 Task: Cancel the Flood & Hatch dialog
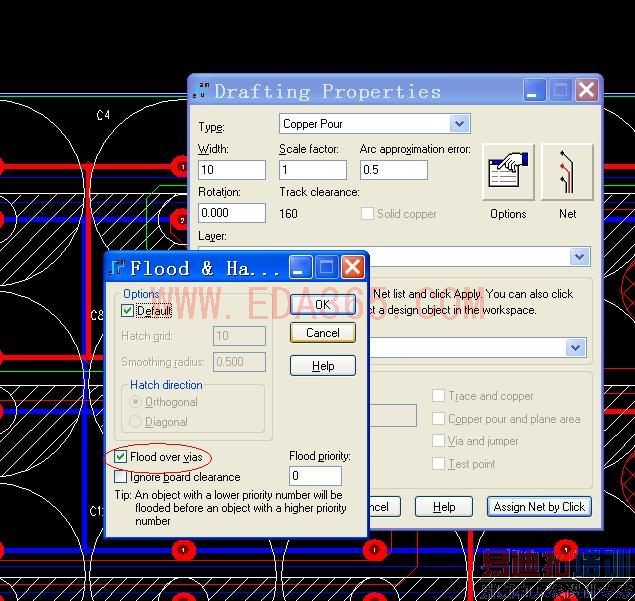323,332
